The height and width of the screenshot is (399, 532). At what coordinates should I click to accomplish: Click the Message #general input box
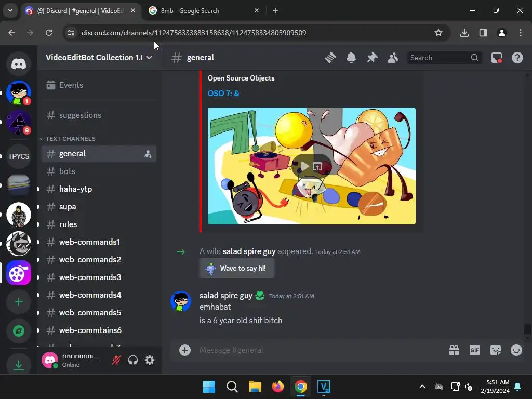pos(319,350)
